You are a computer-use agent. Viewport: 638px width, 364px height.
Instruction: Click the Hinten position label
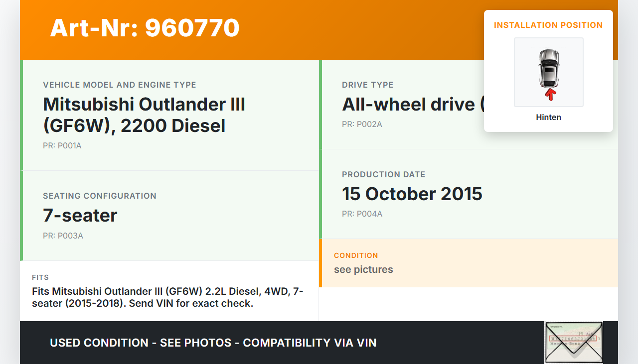point(548,118)
